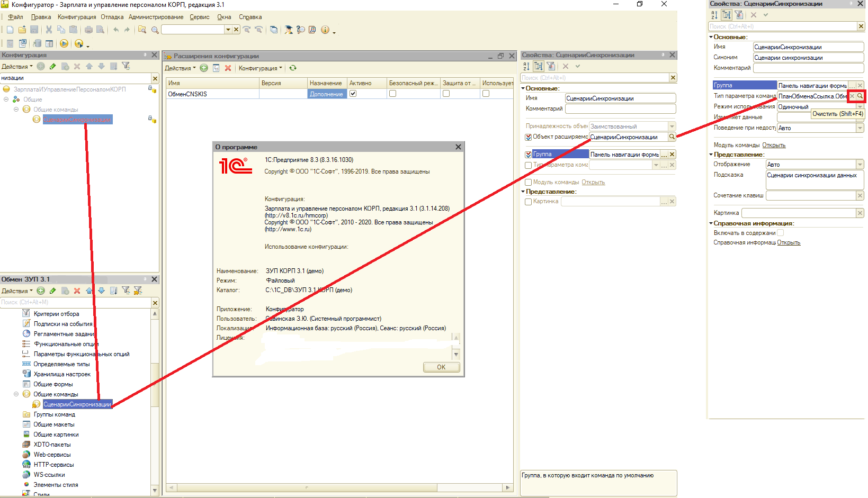Viewport: 868px width, 498px height.
Task: Open Действия dropdown in Конфигурация panel
Action: 17,67
